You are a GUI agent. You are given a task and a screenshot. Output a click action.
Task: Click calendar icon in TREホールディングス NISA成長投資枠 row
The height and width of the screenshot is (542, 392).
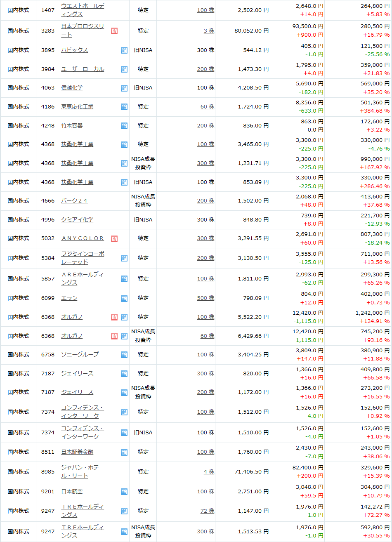(x=124, y=532)
